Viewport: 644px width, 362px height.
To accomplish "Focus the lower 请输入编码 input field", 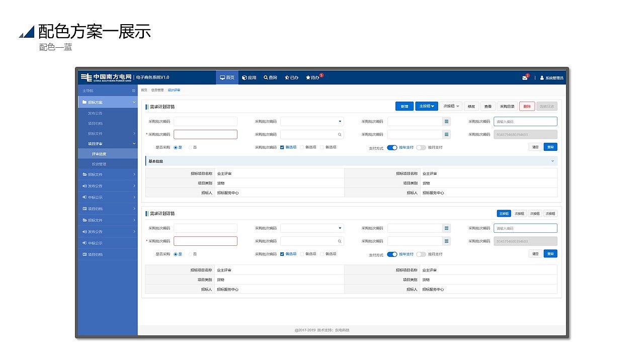I will (x=525, y=228).
